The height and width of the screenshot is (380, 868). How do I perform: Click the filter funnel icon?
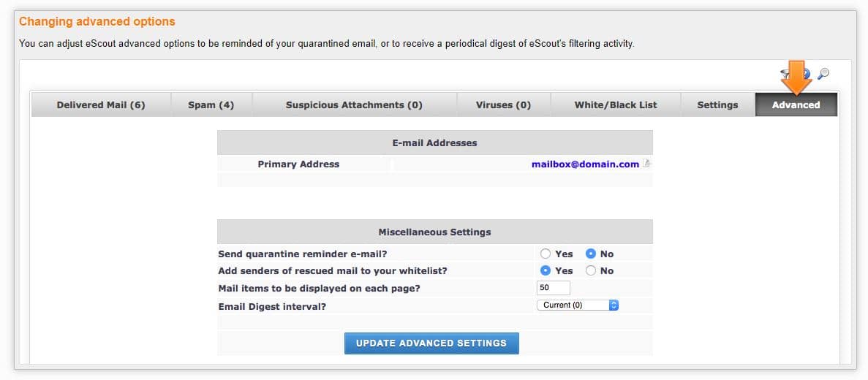tap(786, 73)
